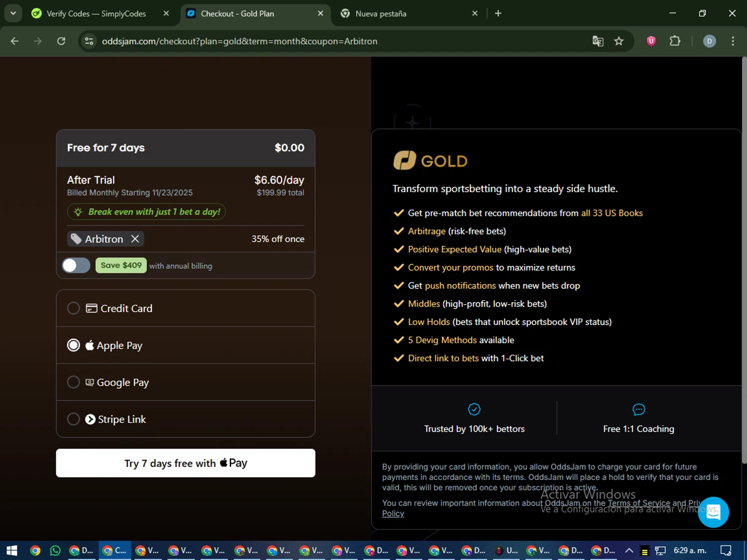747x560 pixels.
Task: Open the Terms of Service link
Action: click(639, 503)
